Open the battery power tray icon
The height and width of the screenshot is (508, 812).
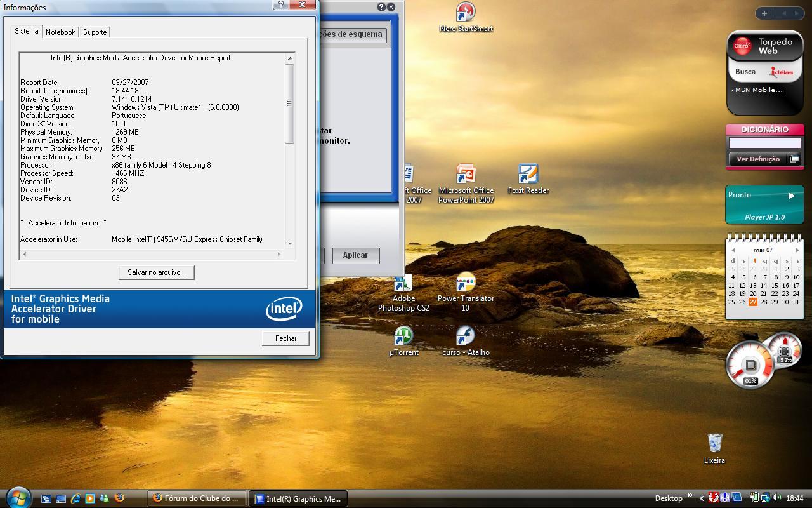pos(754,498)
